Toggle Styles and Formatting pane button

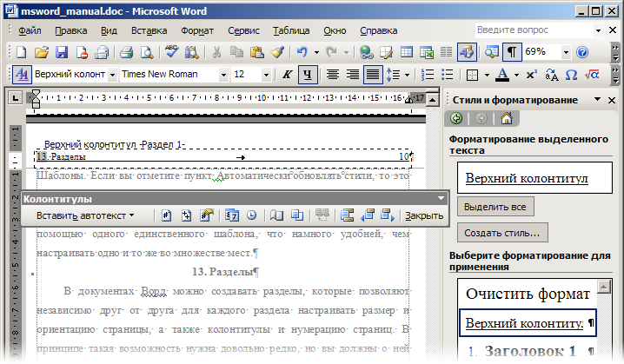pyautogui.click(x=22, y=75)
